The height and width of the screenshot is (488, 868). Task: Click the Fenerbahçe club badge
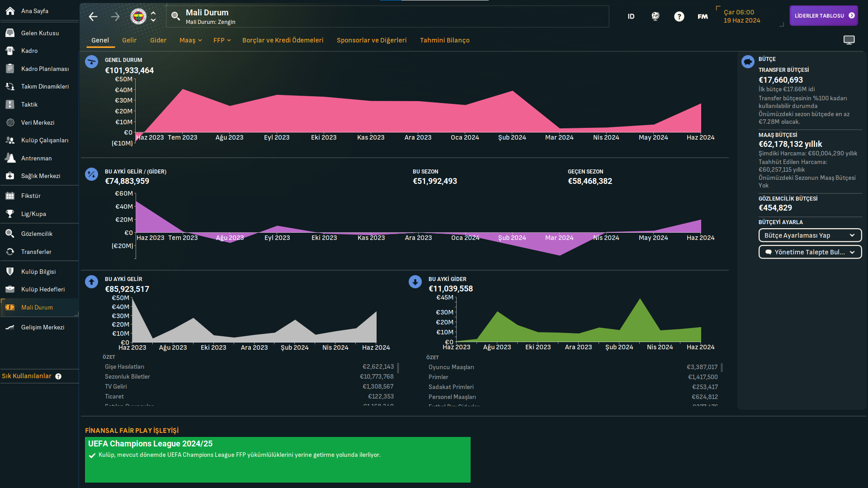(x=138, y=17)
